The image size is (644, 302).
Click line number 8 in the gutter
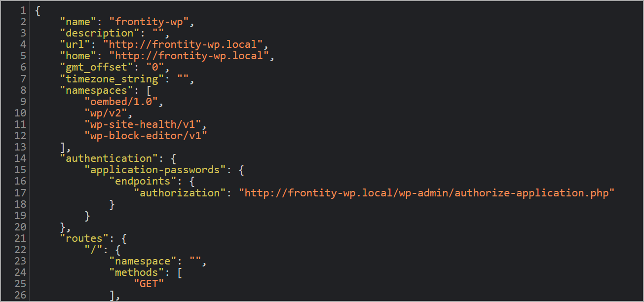pos(23,90)
